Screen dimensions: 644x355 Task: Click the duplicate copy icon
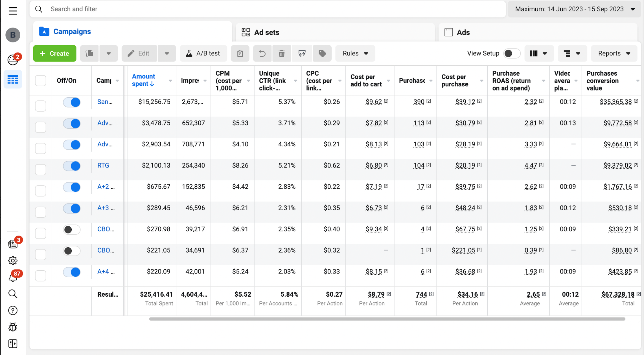coord(89,53)
